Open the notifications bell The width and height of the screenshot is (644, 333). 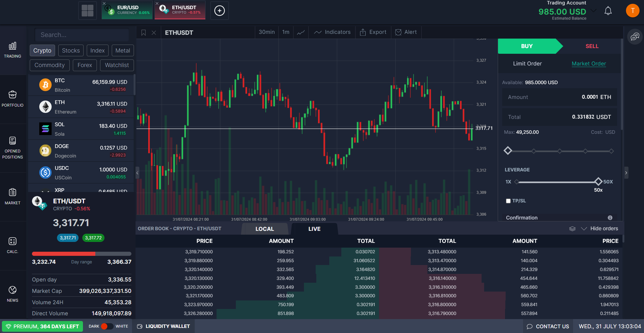(x=608, y=11)
